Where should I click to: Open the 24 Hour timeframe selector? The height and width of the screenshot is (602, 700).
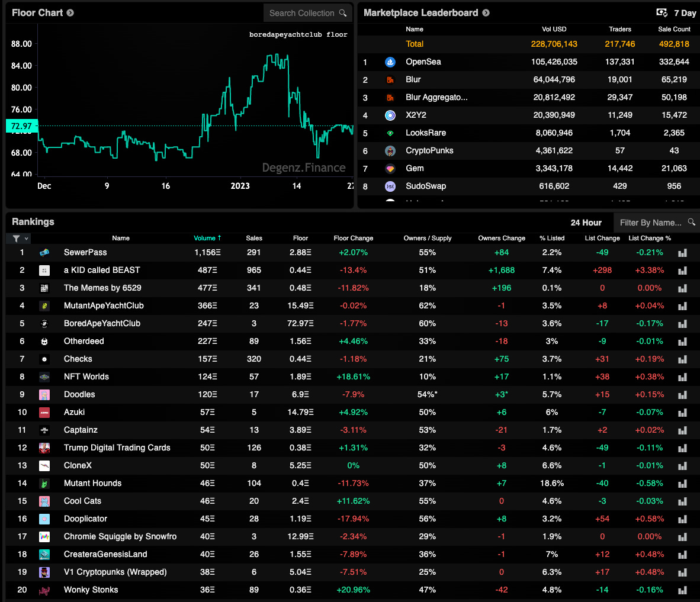pyautogui.click(x=586, y=223)
